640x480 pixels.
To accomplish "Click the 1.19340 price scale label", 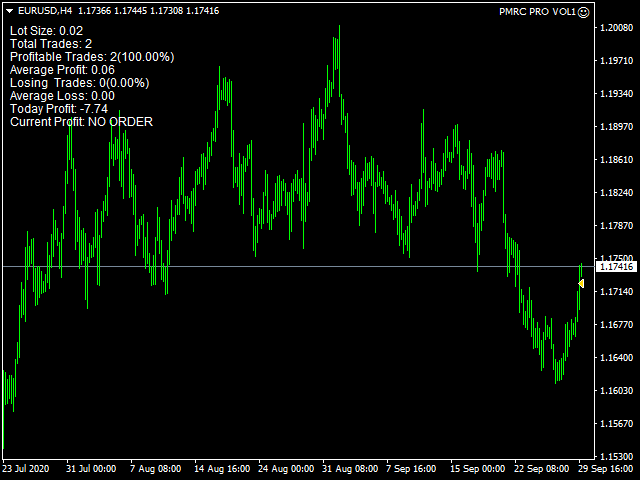I will point(616,94).
